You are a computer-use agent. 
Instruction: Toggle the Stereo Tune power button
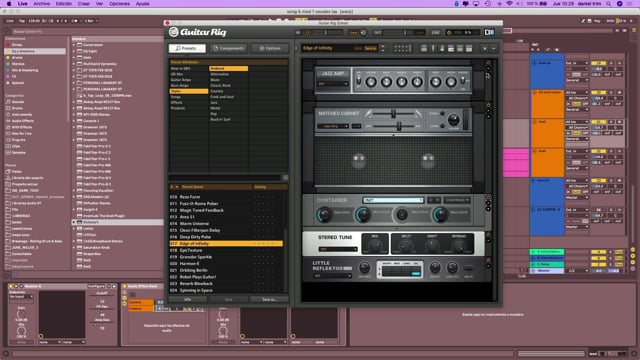(488, 235)
